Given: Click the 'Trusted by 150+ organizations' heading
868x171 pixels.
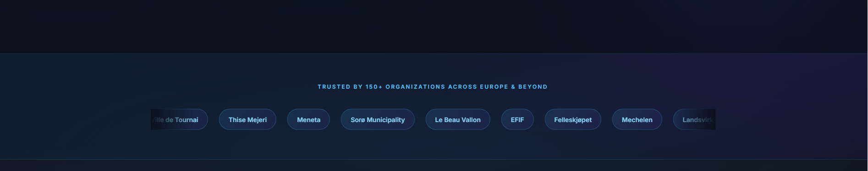Looking at the screenshot, I should (x=433, y=87).
